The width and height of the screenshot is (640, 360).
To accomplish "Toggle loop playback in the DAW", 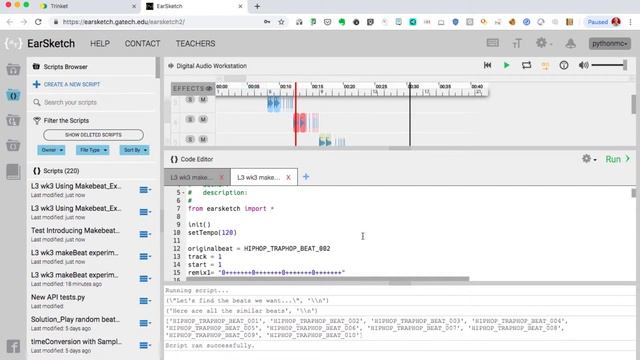I will tap(526, 65).
